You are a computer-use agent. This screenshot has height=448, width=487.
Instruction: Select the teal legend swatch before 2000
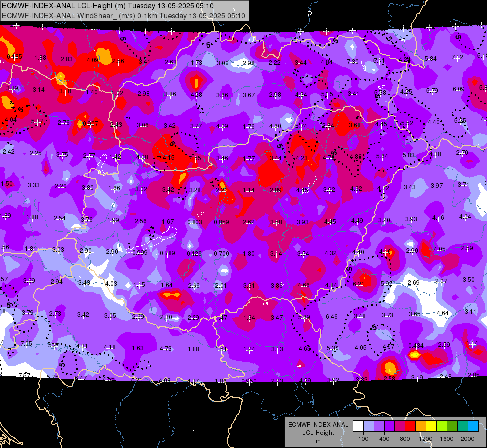pyautogui.click(x=463, y=426)
